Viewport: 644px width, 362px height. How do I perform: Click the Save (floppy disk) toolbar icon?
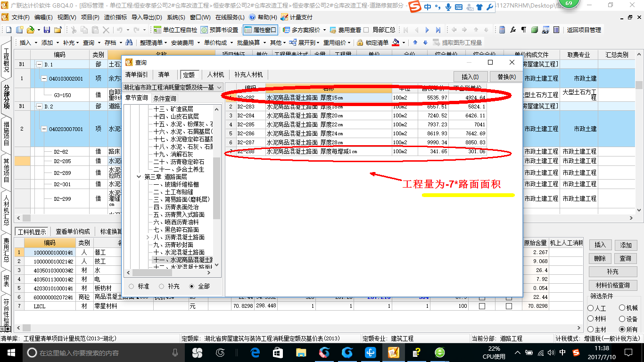point(47,30)
